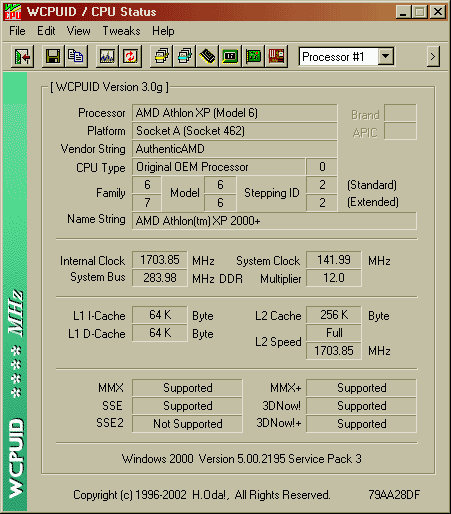Click the green circuit board icon
The height and width of the screenshot is (514, 451).
pos(253,57)
